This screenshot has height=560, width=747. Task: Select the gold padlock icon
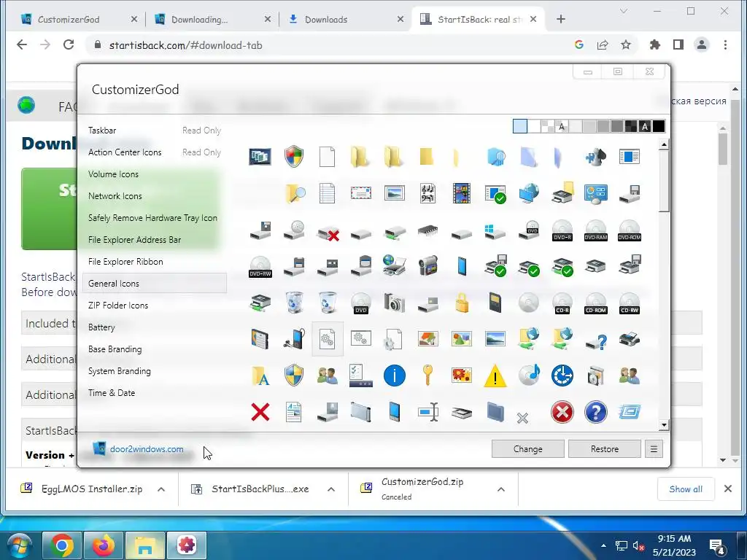pos(462,303)
